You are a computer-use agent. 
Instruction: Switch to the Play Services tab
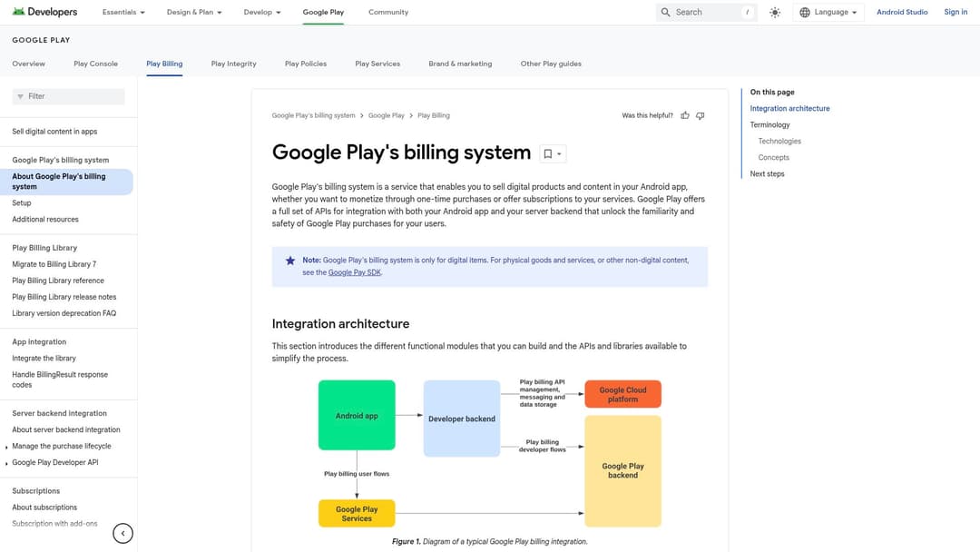(377, 64)
